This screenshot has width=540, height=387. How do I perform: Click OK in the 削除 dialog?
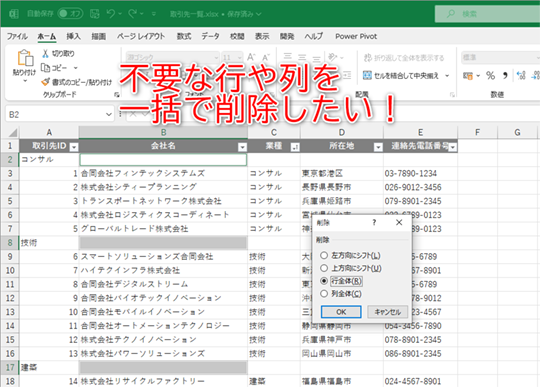pos(341,312)
